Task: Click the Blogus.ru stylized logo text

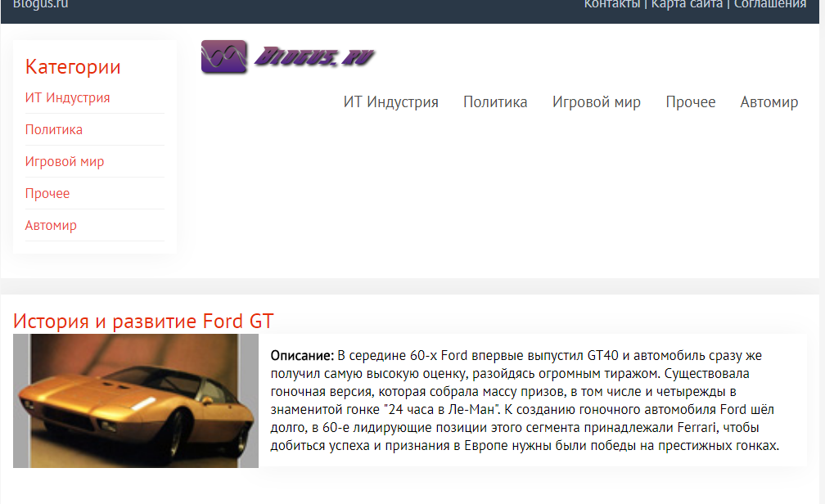Action: point(314,56)
